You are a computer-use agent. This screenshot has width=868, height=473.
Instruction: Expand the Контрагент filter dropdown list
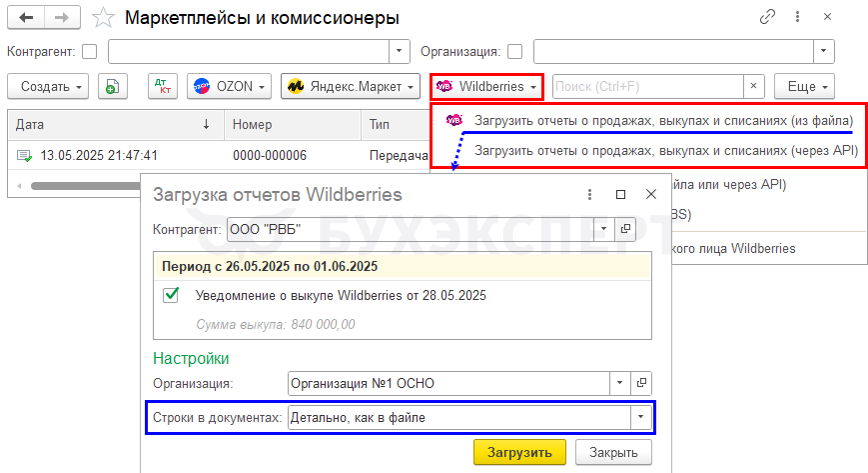(399, 52)
